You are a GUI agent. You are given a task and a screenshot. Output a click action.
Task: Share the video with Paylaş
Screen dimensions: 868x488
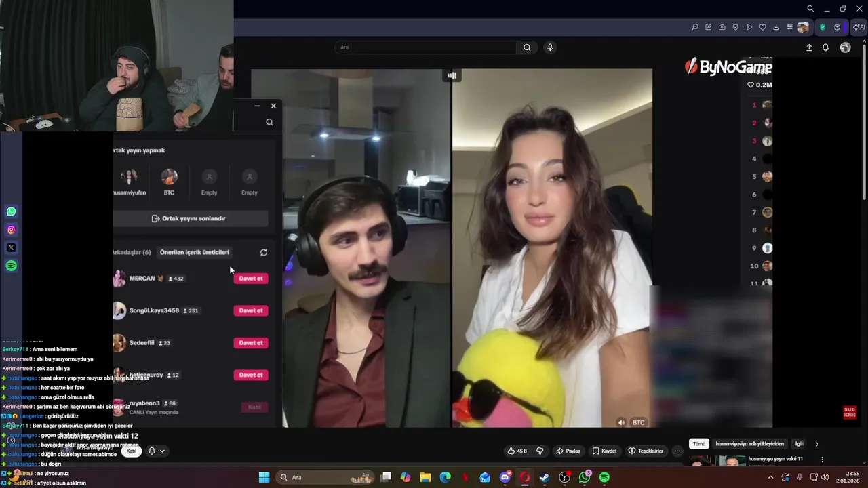coord(568,451)
